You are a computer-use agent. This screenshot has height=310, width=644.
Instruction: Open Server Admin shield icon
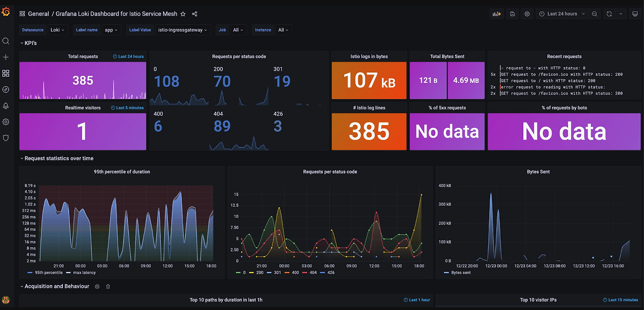point(6,138)
